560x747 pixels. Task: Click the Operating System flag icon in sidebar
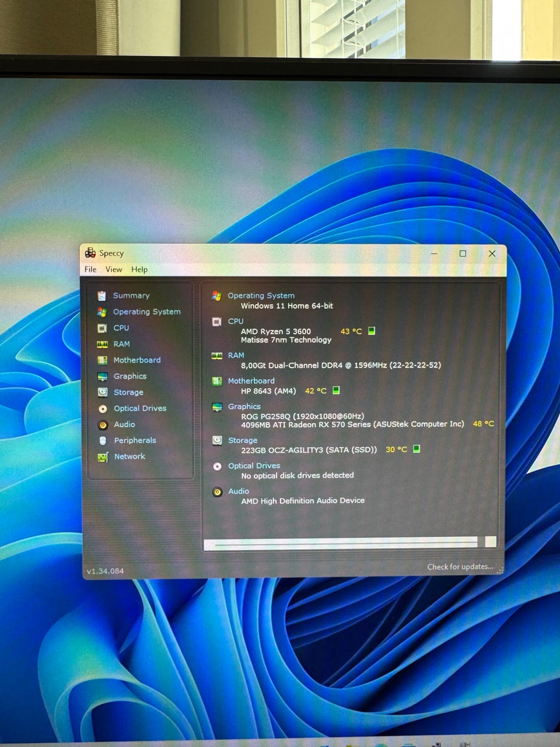tap(102, 312)
